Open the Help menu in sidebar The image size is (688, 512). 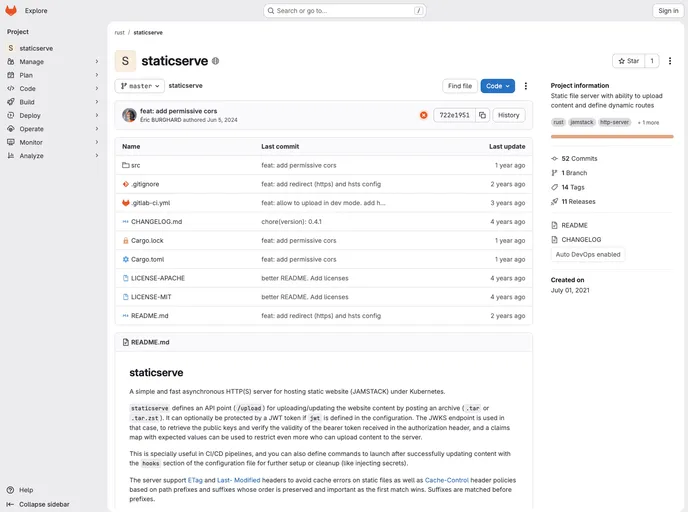(25, 490)
